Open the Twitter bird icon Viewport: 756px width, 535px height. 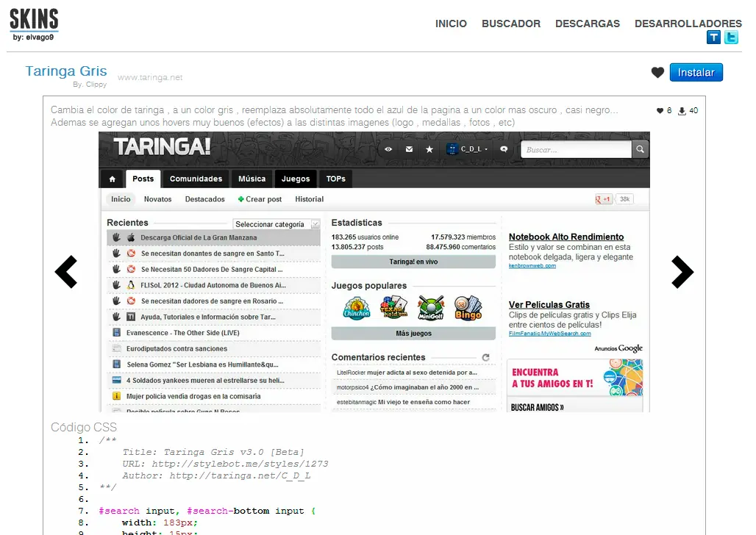pyautogui.click(x=732, y=37)
